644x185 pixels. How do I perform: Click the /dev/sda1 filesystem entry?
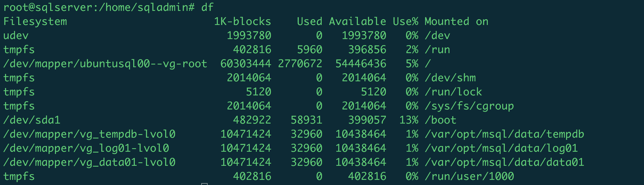click(32, 120)
